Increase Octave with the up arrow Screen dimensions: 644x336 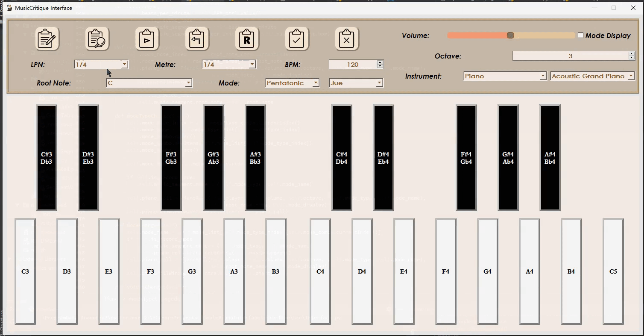tap(632, 54)
